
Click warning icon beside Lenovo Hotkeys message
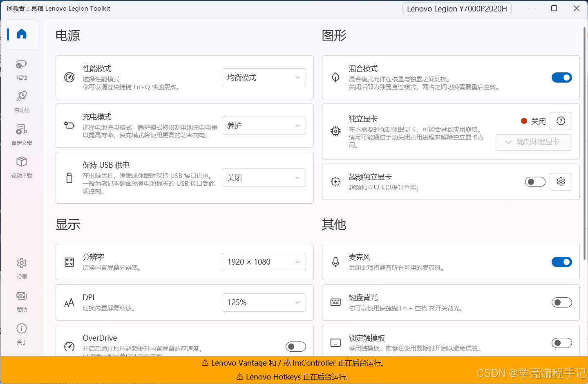(240, 377)
